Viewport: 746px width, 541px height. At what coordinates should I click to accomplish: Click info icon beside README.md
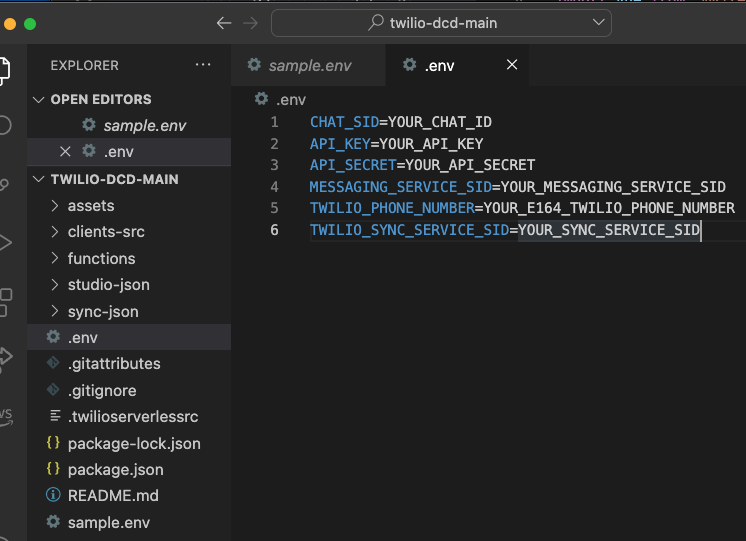pyautogui.click(x=53, y=495)
